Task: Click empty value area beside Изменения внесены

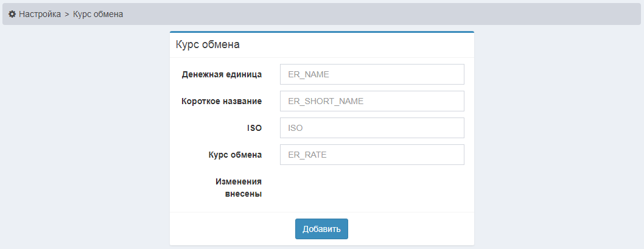Action: 372,188
